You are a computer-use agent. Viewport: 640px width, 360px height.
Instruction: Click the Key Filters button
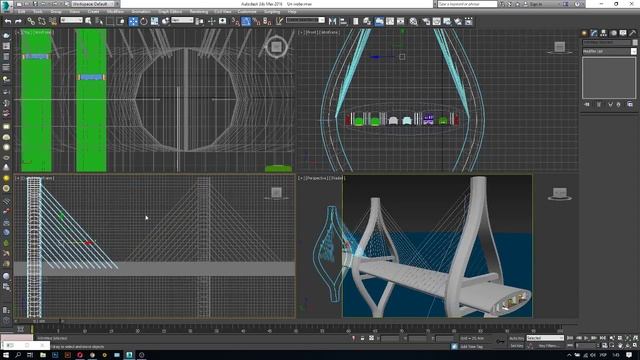tap(548, 346)
